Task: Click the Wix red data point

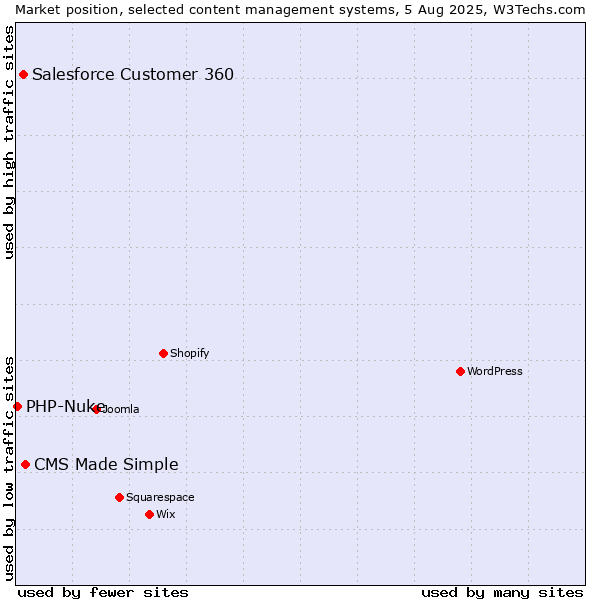Action: 150,514
